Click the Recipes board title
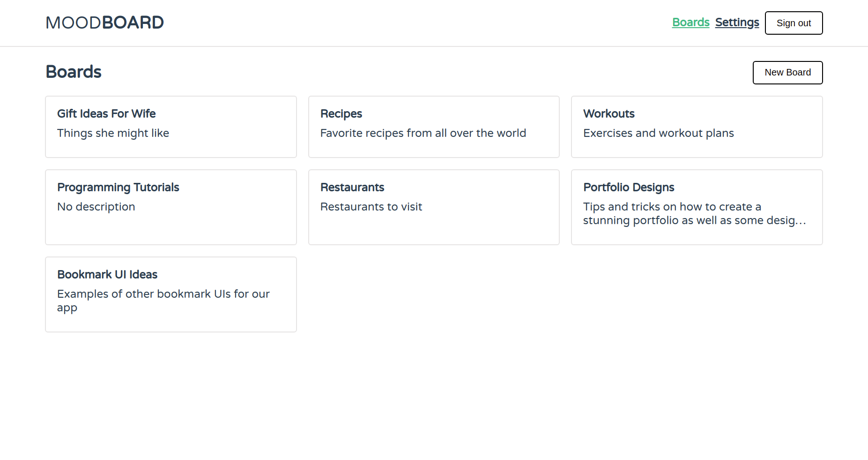868x460 pixels. tap(341, 114)
